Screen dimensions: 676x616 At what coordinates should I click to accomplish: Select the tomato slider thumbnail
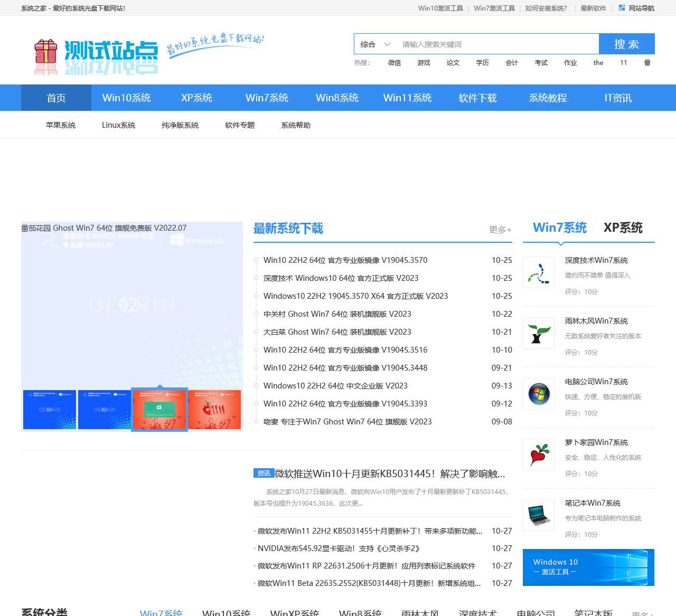[214, 410]
